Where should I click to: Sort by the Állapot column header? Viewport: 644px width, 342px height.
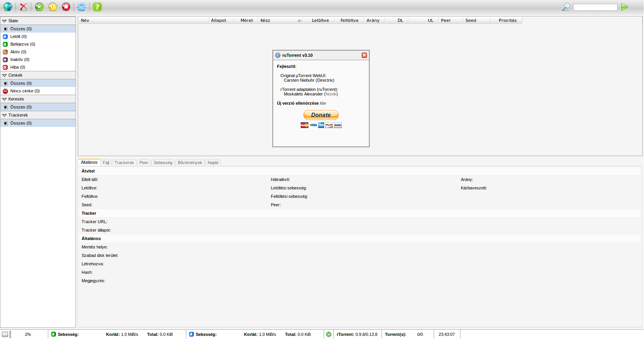point(221,20)
